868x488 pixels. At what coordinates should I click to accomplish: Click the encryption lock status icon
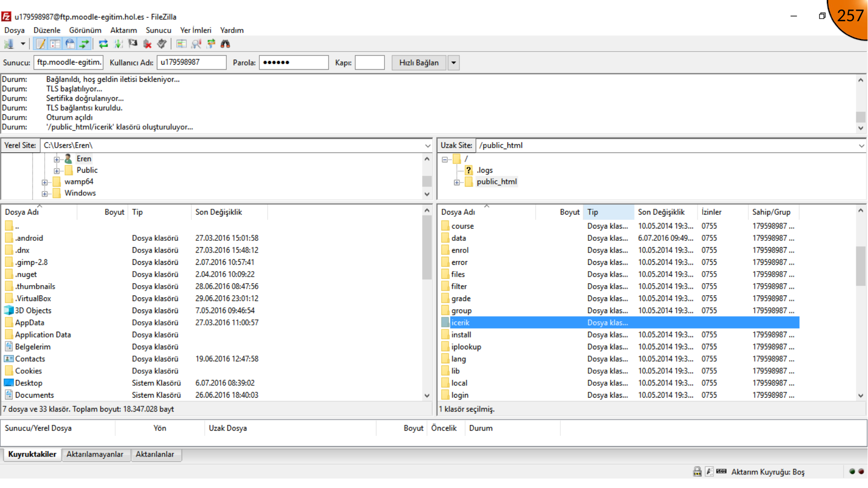click(x=697, y=472)
